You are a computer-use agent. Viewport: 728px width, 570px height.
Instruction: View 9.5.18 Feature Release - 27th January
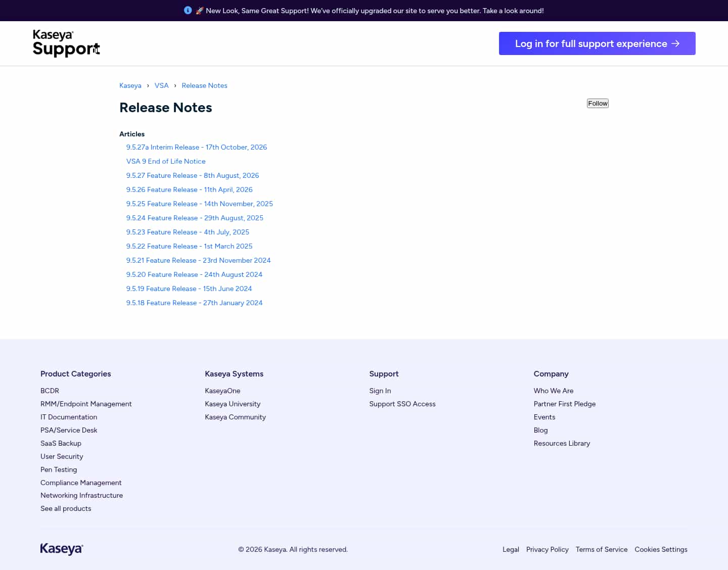195,303
